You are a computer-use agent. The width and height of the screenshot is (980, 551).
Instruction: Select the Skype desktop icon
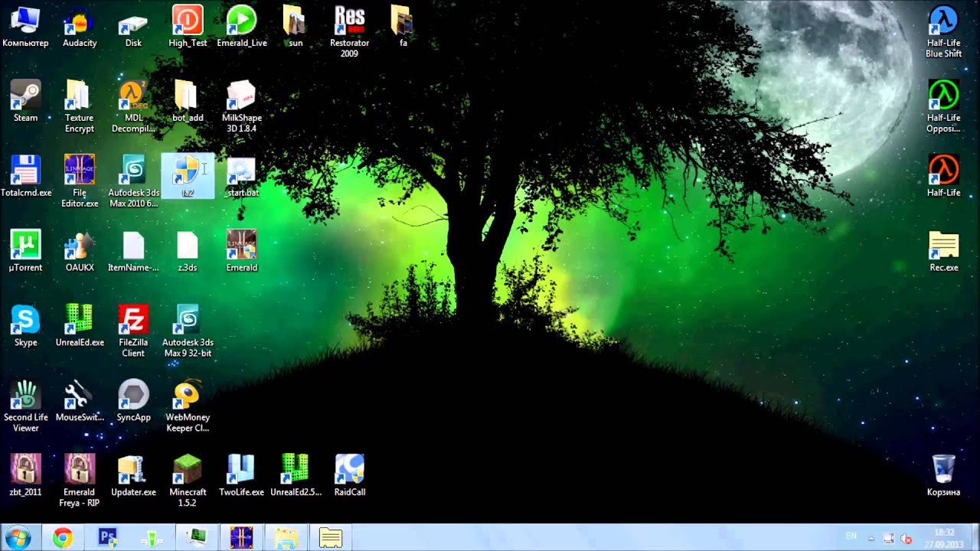coord(25,326)
